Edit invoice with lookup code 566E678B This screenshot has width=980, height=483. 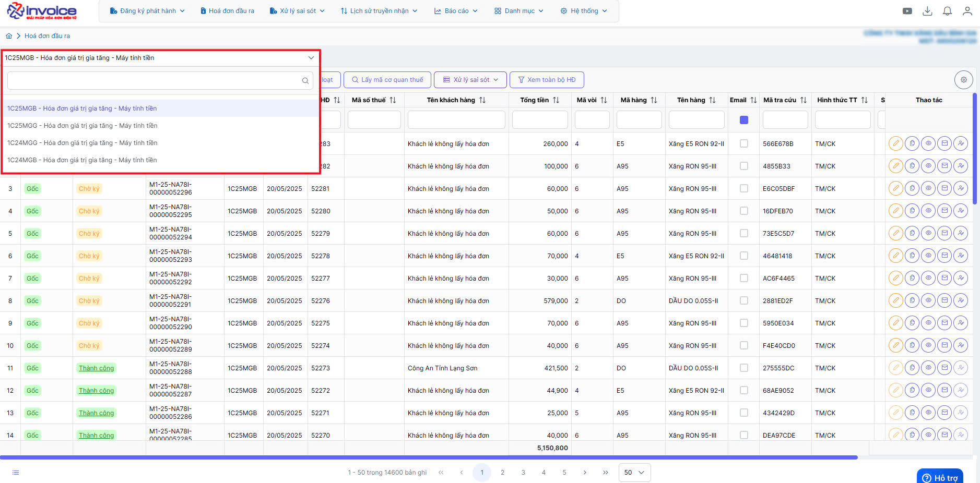pyautogui.click(x=896, y=143)
